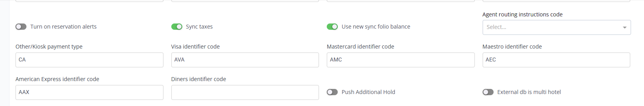Enable the reservation alerts toggle switch
The height and width of the screenshot is (106, 644).
21,27
